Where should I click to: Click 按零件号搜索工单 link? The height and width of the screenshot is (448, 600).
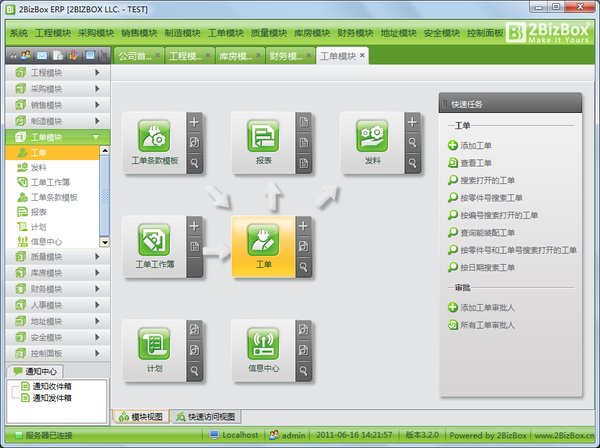click(x=485, y=198)
